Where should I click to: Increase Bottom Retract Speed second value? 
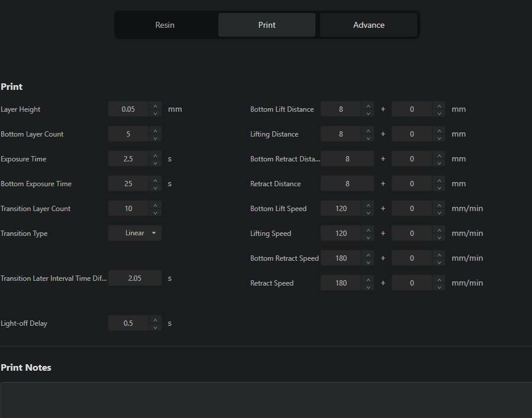tap(439, 255)
